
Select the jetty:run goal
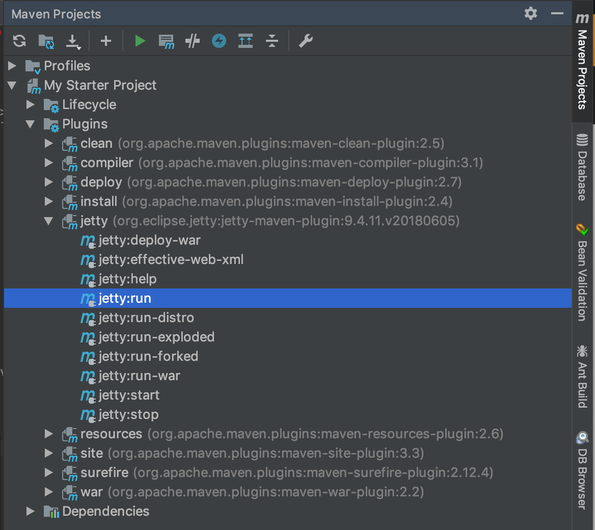click(x=288, y=298)
